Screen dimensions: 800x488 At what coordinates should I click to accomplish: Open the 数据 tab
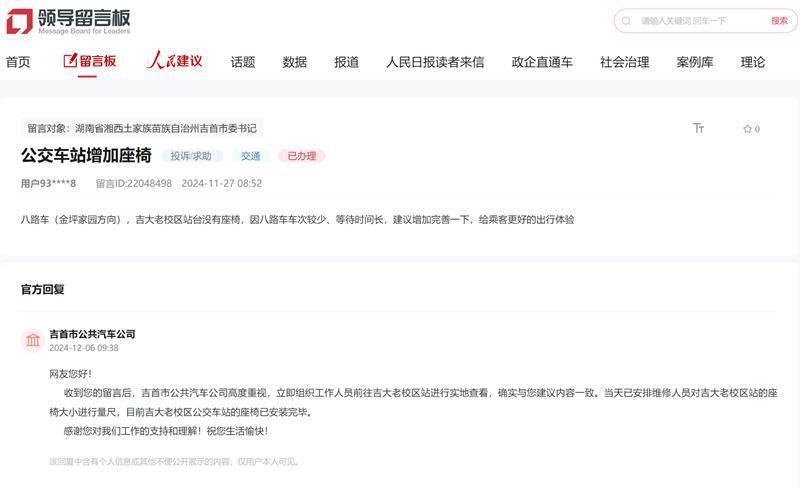(294, 62)
